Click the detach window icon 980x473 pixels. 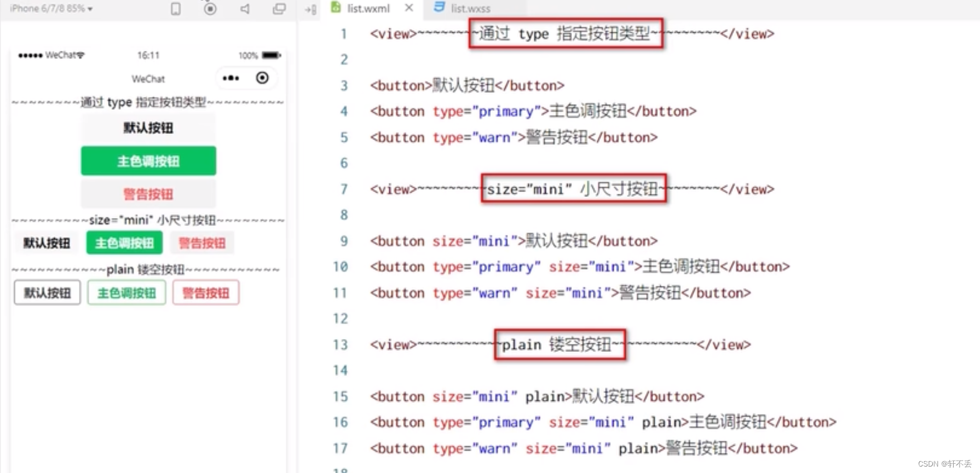pos(279,9)
